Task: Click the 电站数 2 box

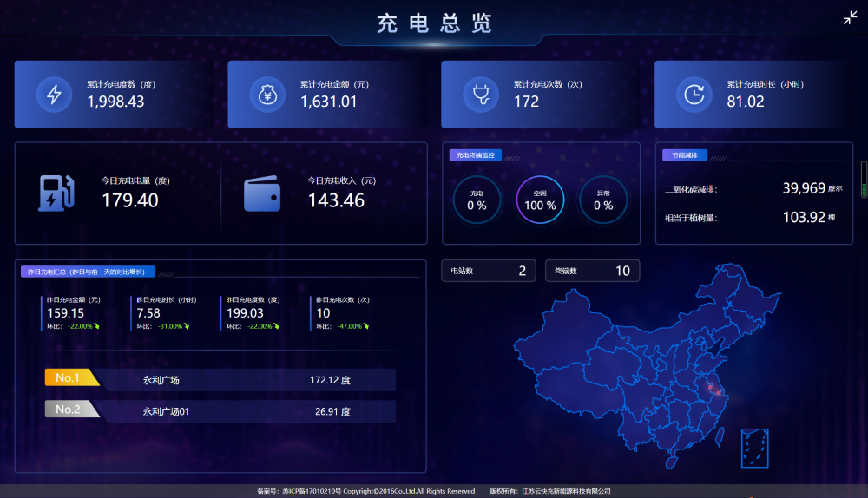Action: pyautogui.click(x=488, y=271)
